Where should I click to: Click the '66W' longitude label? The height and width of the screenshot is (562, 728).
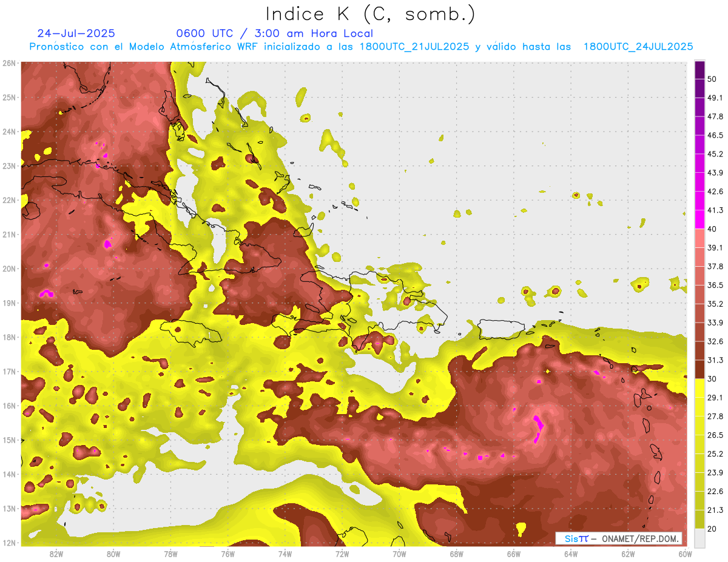[513, 554]
